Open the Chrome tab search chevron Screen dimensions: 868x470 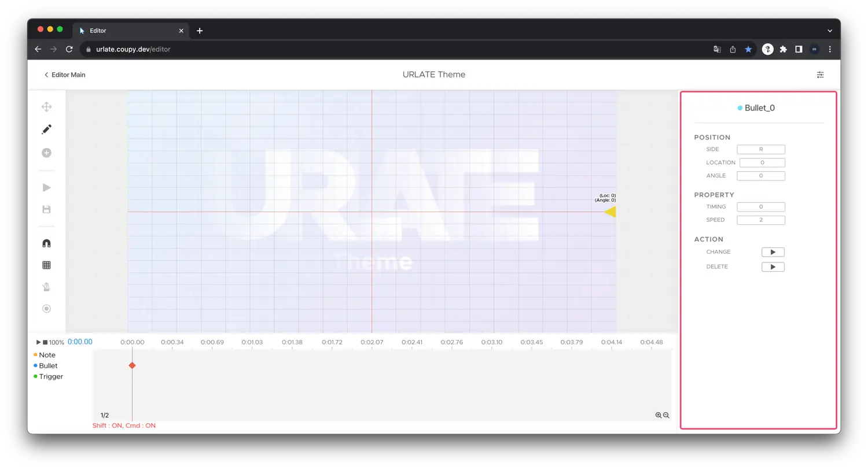click(x=830, y=31)
